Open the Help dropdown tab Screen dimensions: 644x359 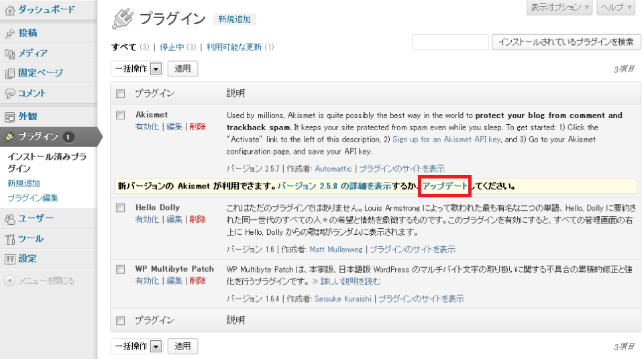(616, 7)
